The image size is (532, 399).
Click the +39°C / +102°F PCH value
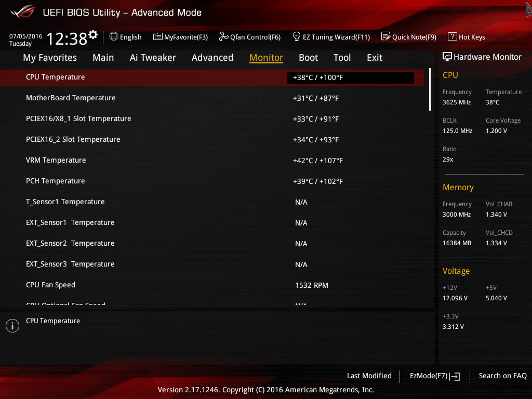(318, 181)
